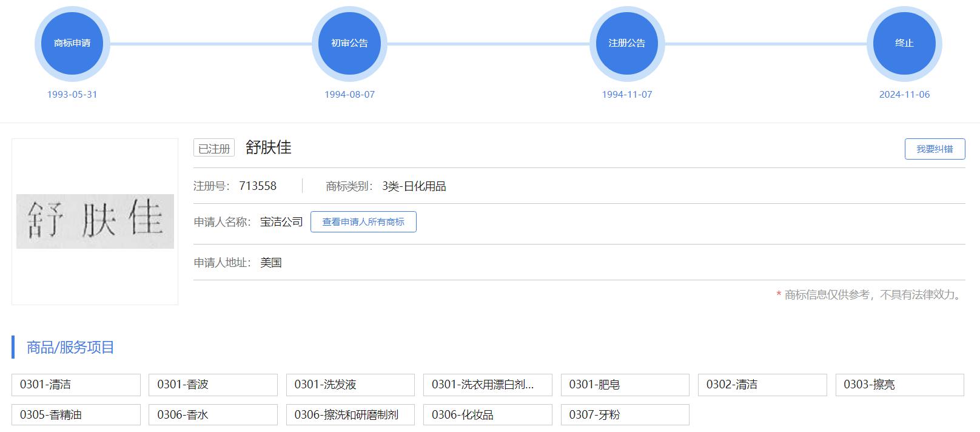The image size is (980, 432).
Task: Select the 注册公告 timeline step
Action: click(x=626, y=43)
